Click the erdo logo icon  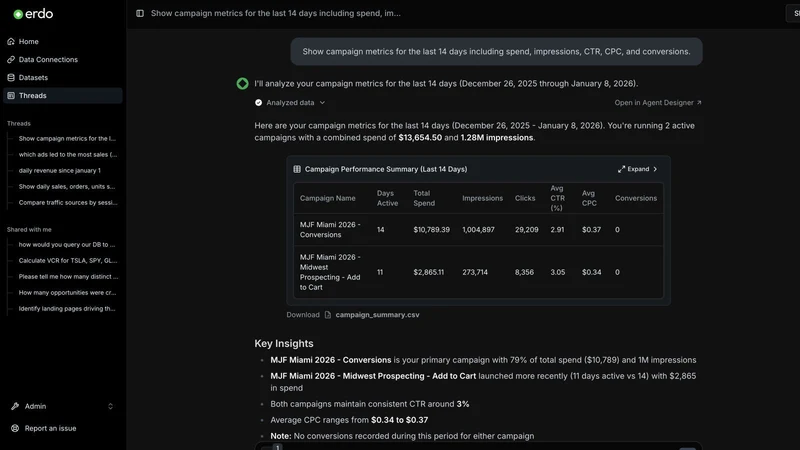(18, 14)
